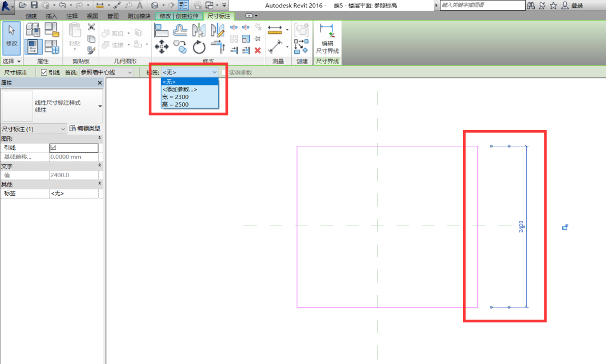This screenshot has height=364, width=606.
Task: Open the 首选 参照墙中心线 dropdown
Action: [106, 72]
